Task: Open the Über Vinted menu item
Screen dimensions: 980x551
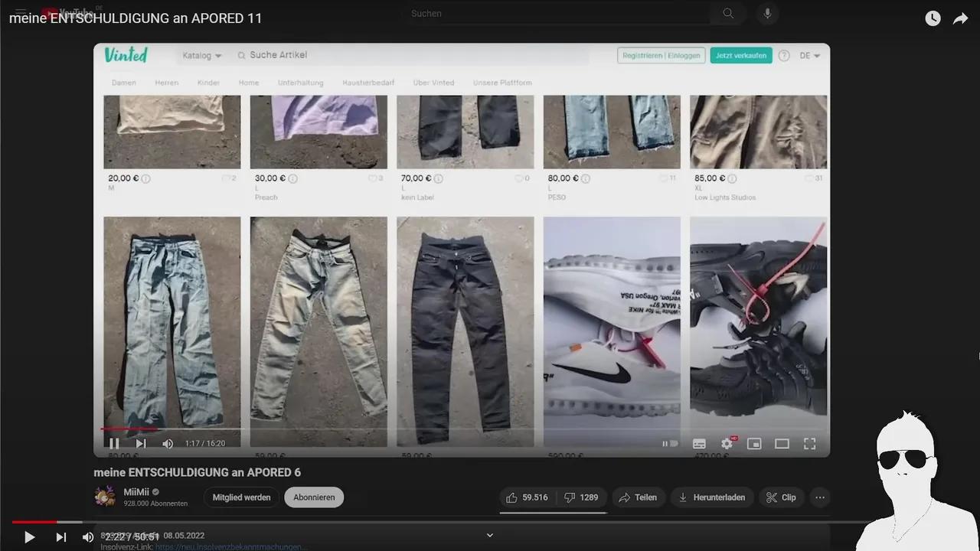Action: click(433, 83)
